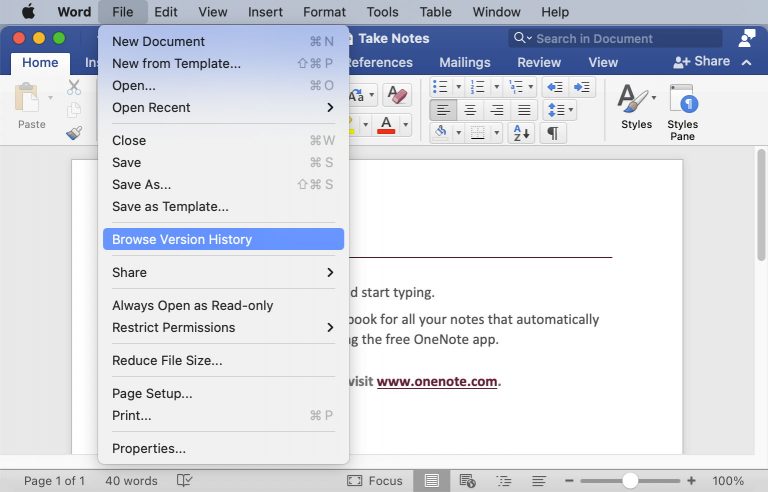The image size is (768, 492).
Task: Click the Shading paint bucket icon
Action: point(441,132)
